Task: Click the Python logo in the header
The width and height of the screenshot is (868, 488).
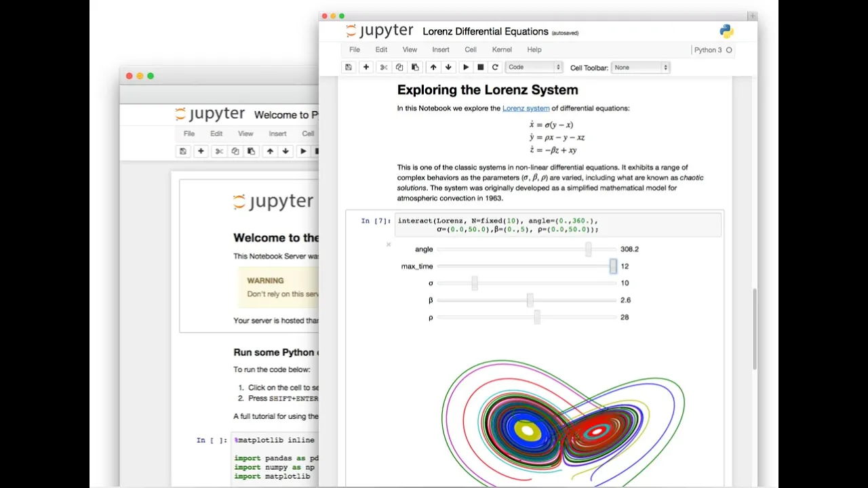Action: [726, 31]
